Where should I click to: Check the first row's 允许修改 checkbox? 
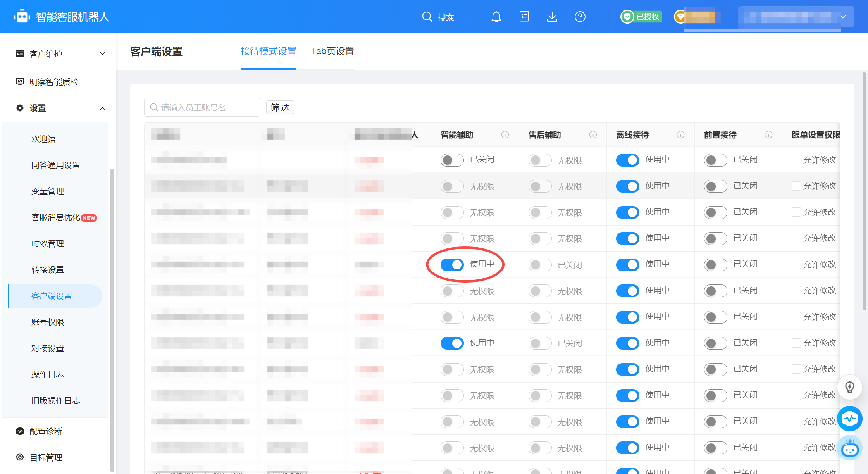pos(796,160)
